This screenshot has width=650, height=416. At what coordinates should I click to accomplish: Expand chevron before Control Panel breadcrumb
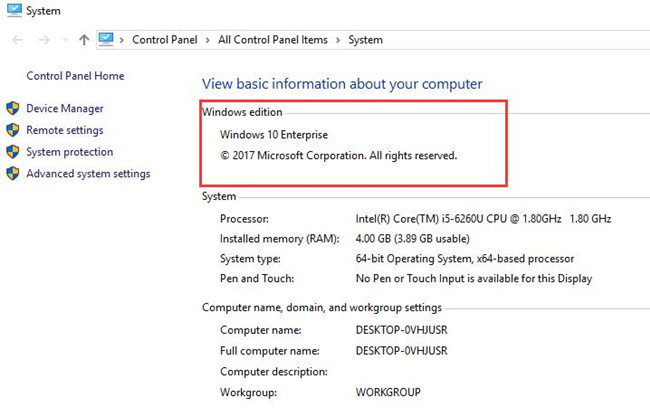(x=121, y=40)
